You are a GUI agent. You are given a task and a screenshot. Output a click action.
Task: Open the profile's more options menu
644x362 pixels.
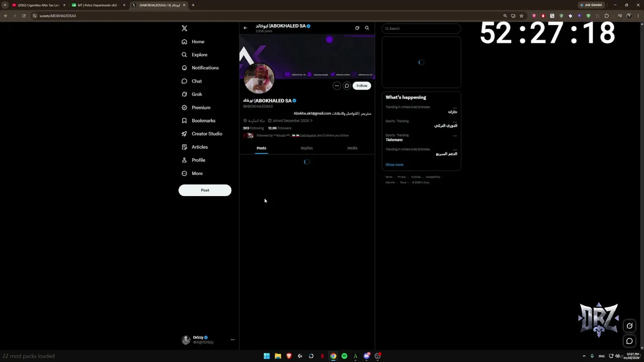(x=337, y=86)
